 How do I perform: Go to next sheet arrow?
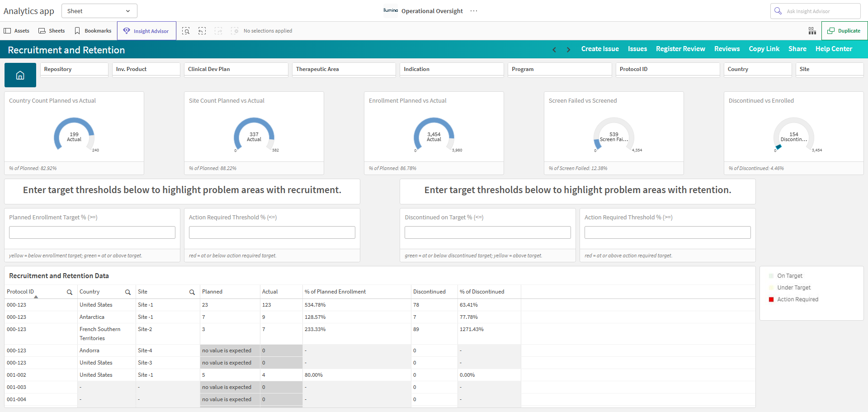[x=568, y=49]
